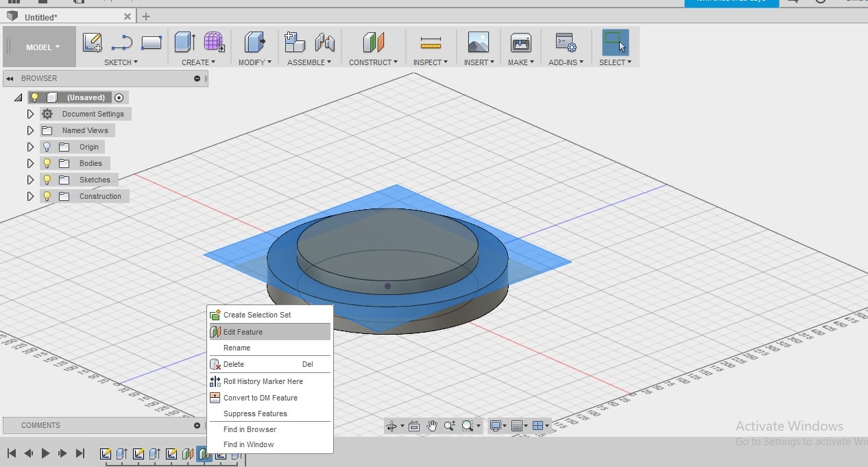Expand the Origin folder arrow
The width and height of the screenshot is (868, 467).
[30, 147]
